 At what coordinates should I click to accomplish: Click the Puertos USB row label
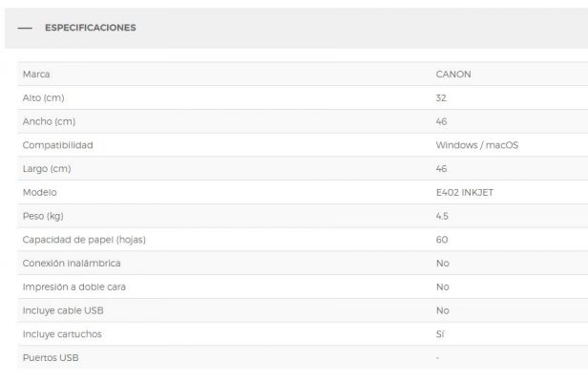(x=51, y=358)
